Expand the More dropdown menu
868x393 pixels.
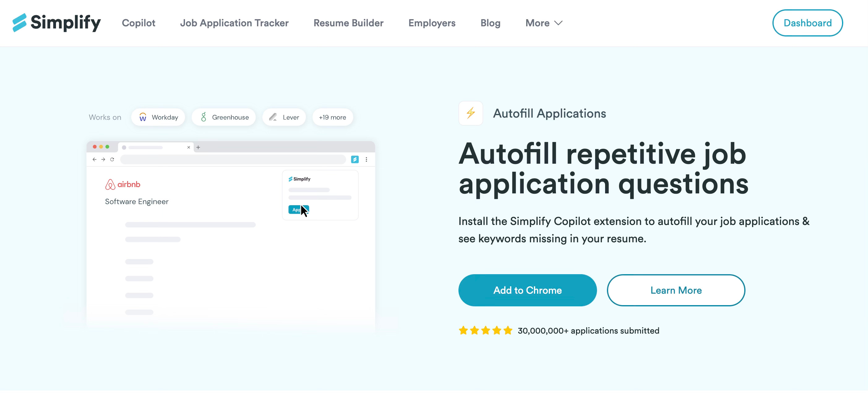[x=538, y=23]
